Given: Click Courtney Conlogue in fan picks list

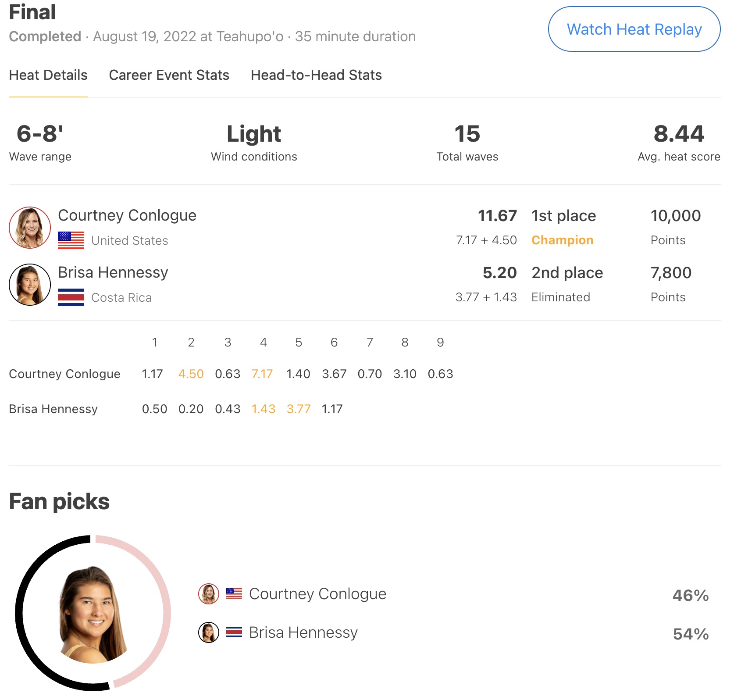Looking at the screenshot, I should tap(317, 594).
